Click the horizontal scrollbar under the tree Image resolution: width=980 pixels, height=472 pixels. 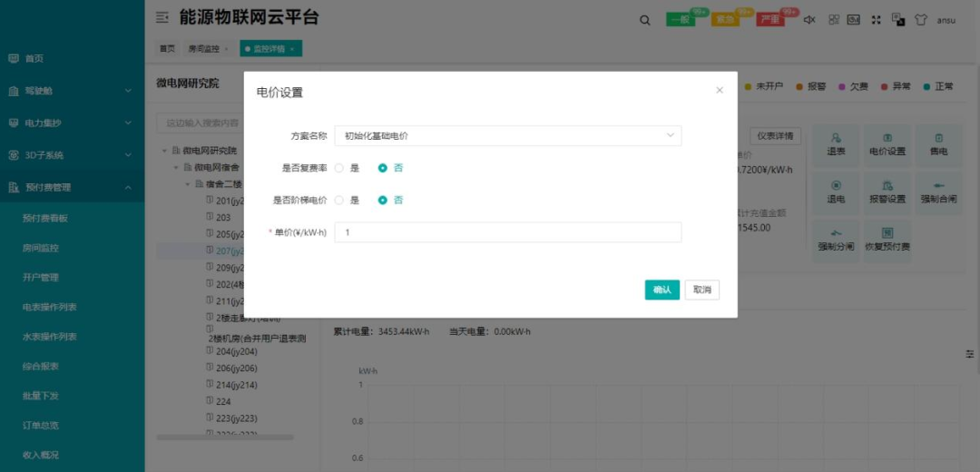pyautogui.click(x=225, y=437)
